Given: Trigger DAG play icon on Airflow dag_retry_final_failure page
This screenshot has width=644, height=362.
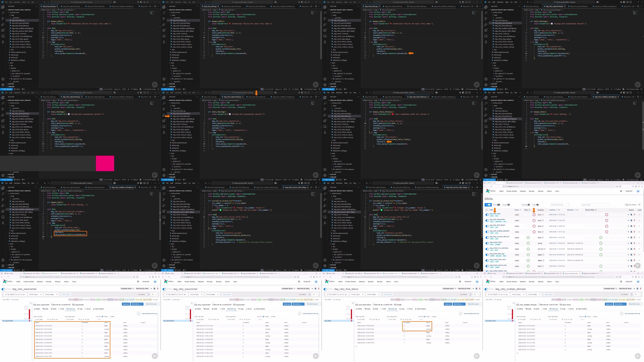Looking at the screenshot, I should pos(473,289).
